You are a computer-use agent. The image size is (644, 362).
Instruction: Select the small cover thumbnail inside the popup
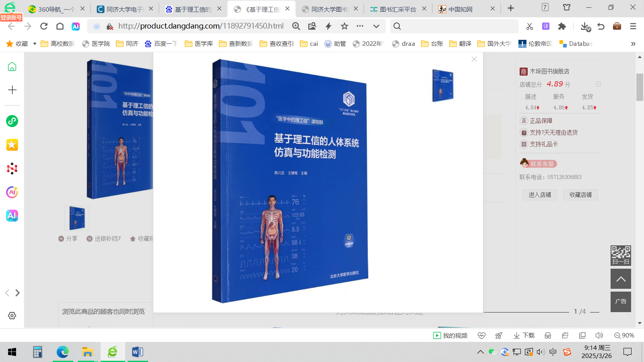[x=443, y=85]
